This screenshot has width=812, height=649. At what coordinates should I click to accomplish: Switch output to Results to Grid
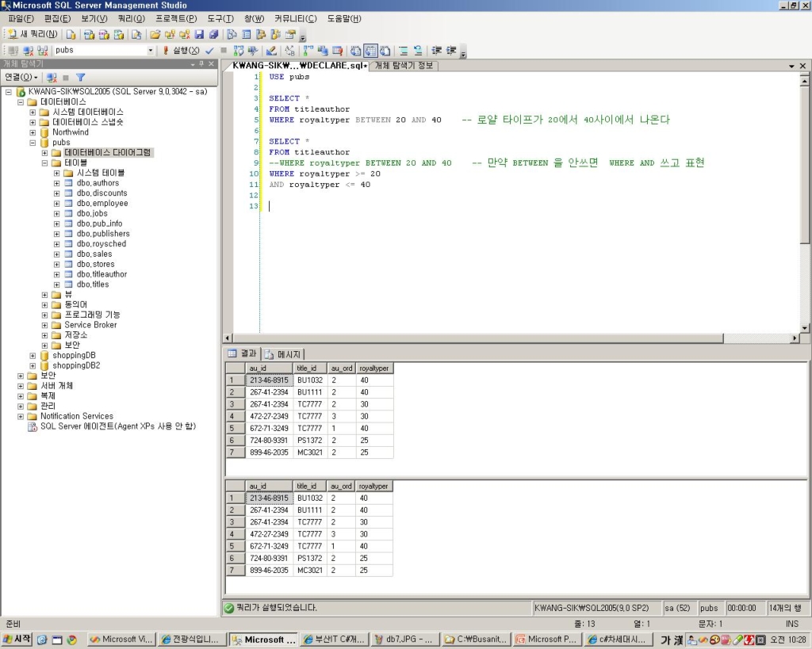pyautogui.click(x=371, y=50)
